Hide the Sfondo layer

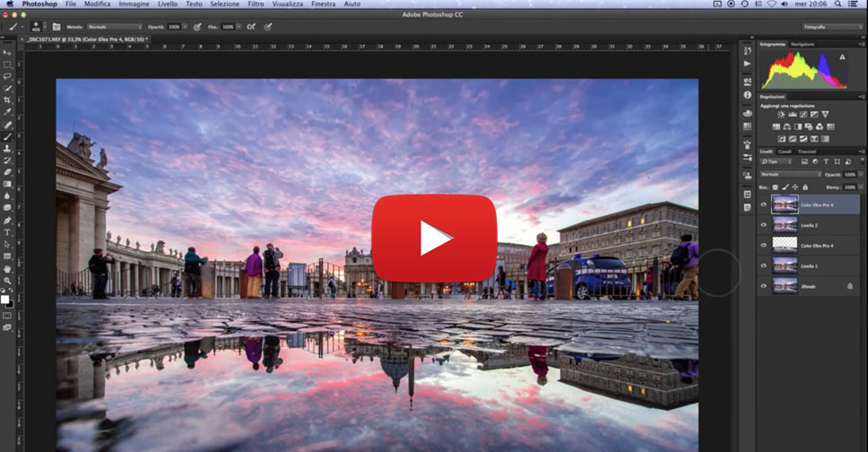763,286
